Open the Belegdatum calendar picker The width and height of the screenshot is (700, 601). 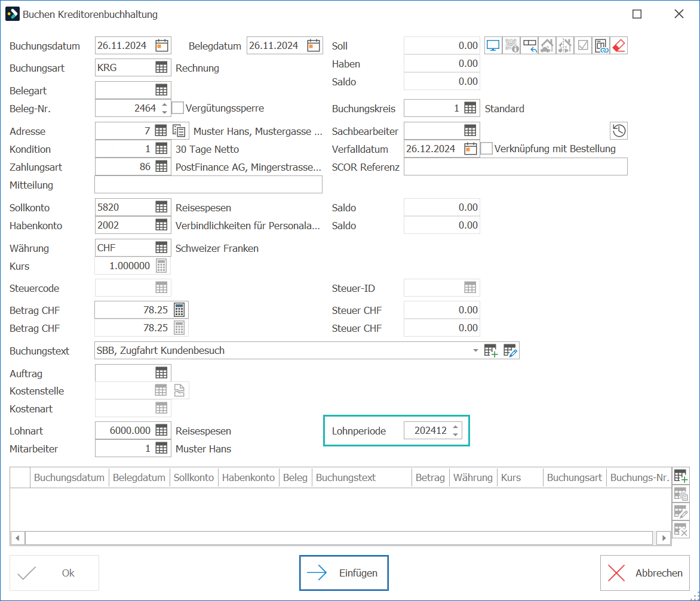pos(314,45)
